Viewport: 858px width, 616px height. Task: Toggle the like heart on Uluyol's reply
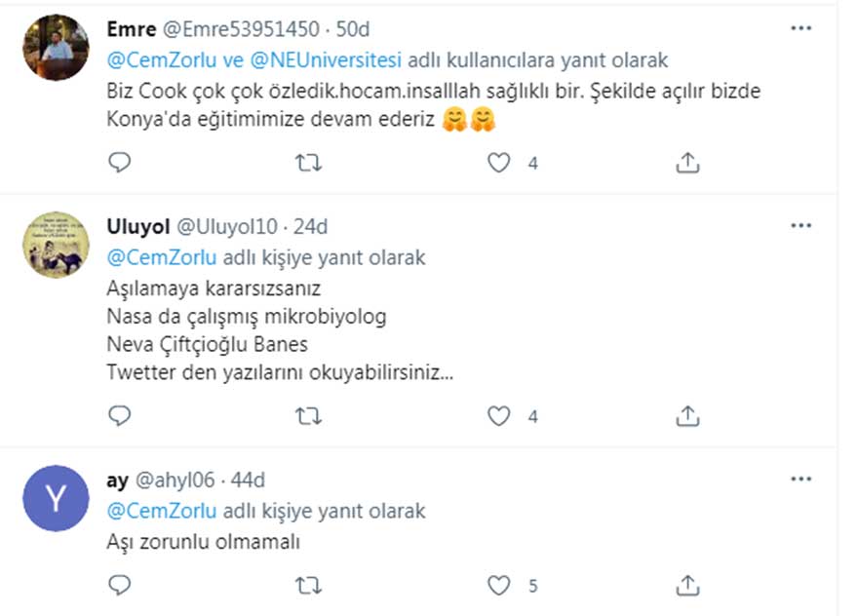pos(500,416)
